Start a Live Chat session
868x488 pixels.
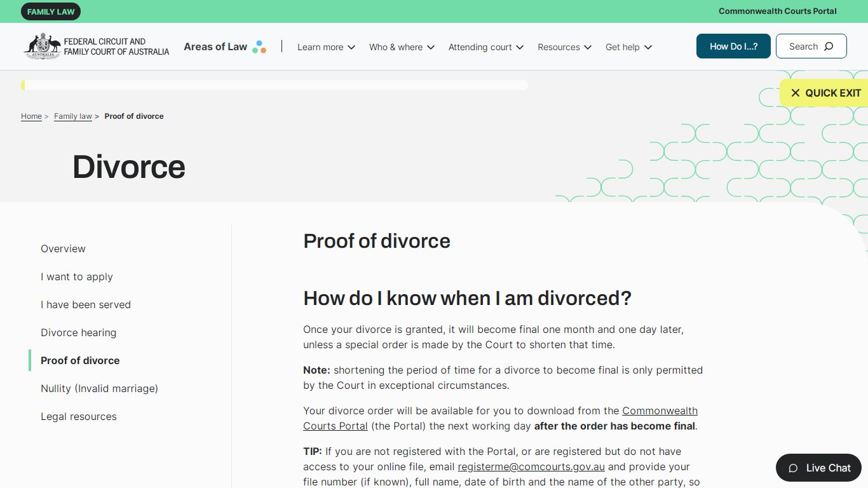click(x=818, y=468)
